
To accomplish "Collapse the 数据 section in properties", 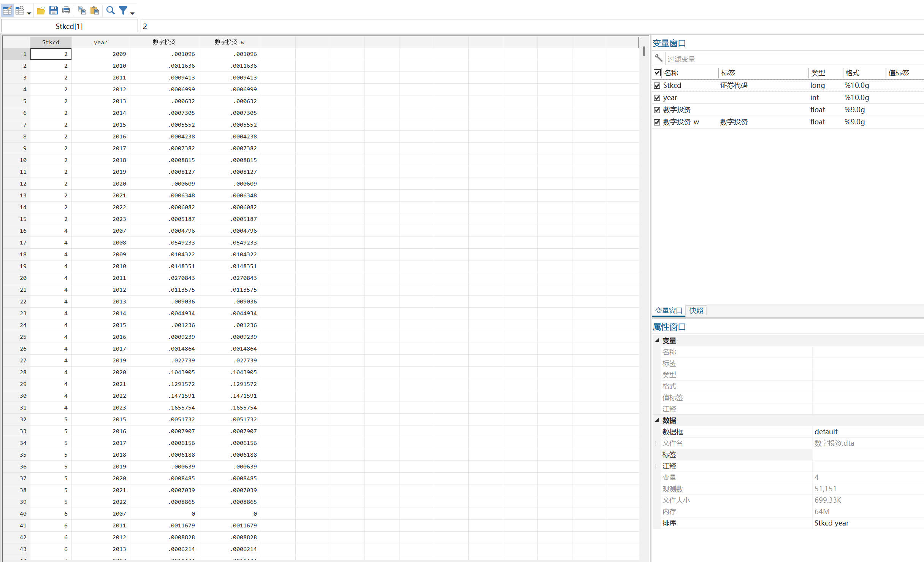I will pyautogui.click(x=657, y=420).
